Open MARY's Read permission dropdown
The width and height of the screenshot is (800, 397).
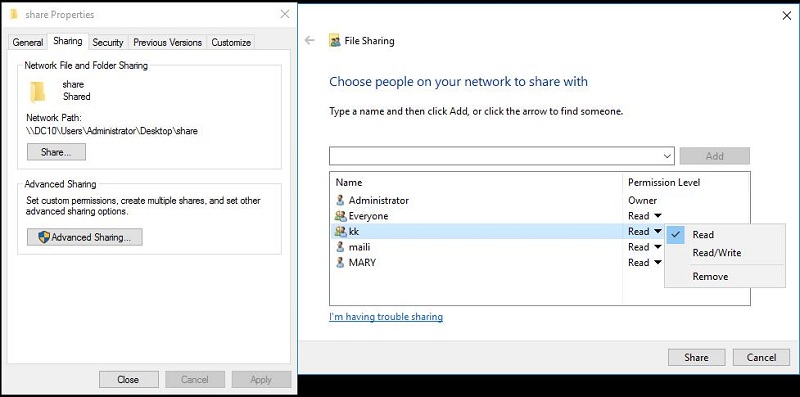click(645, 262)
